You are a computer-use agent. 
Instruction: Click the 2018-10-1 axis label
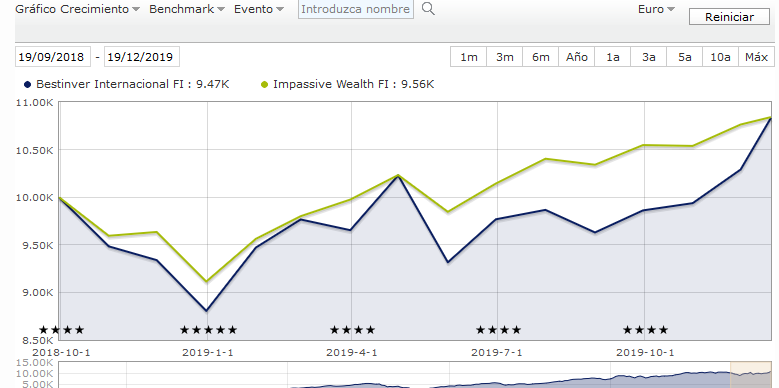pyautogui.click(x=62, y=353)
